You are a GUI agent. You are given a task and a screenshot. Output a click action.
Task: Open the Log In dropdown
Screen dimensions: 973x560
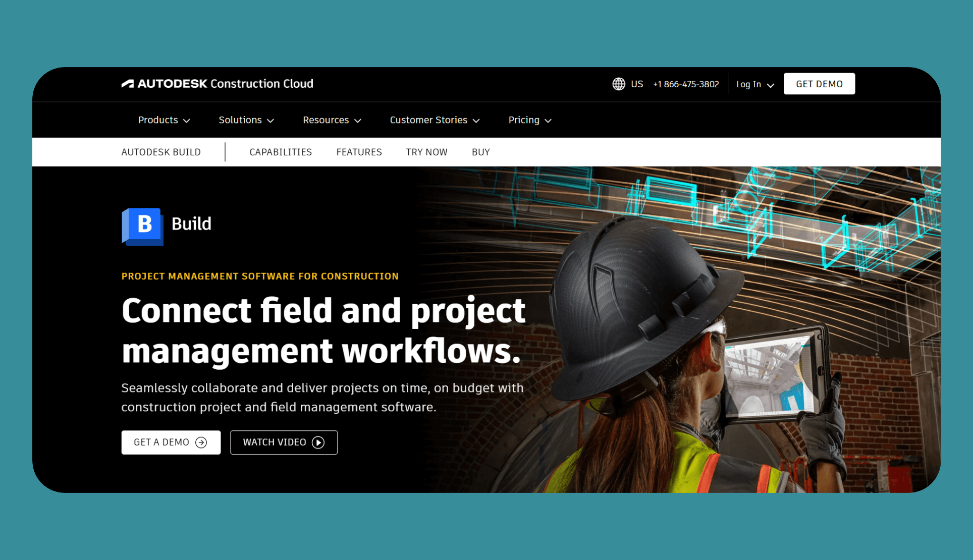click(754, 84)
